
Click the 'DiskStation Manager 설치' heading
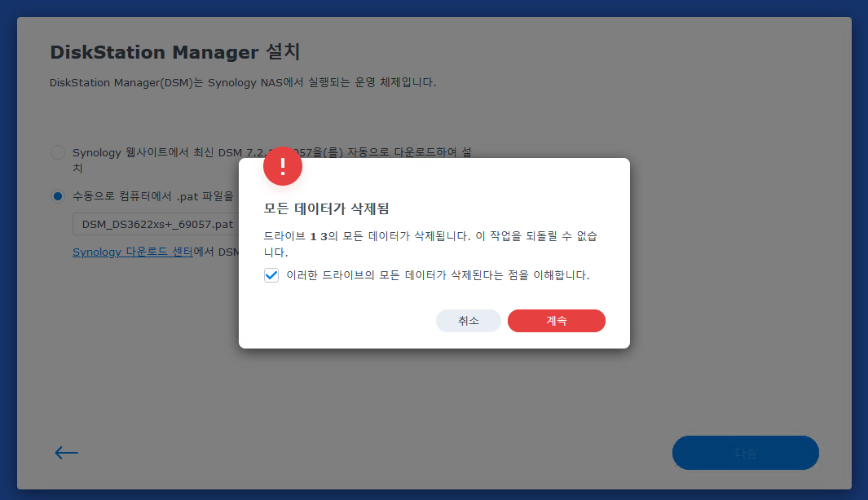pyautogui.click(x=175, y=52)
